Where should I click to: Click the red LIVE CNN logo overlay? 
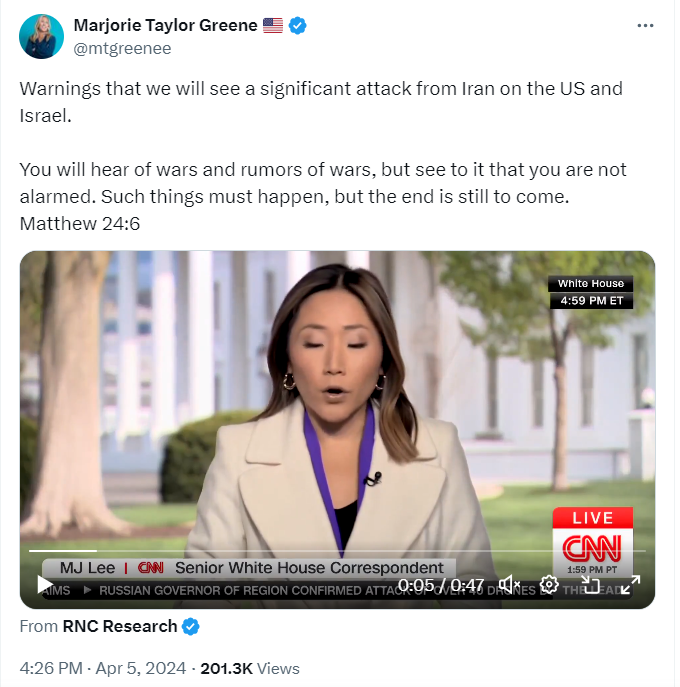click(592, 542)
